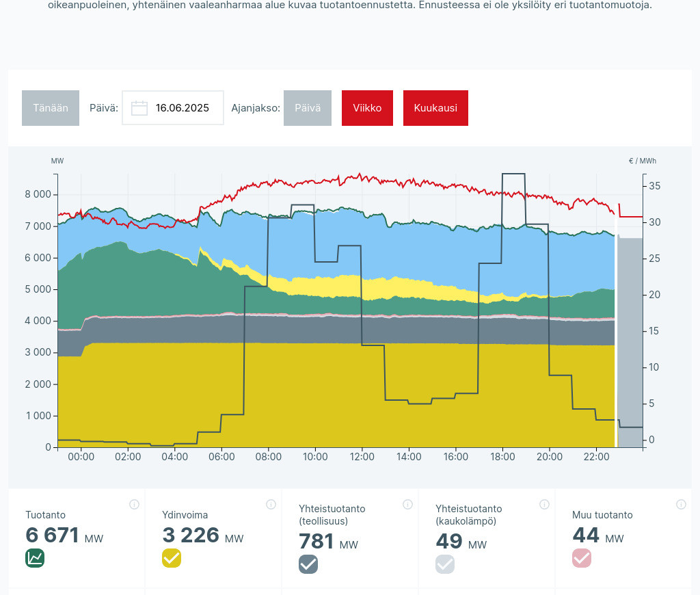
Task: Open info icon on Ydinvoima card
Action: (x=271, y=505)
